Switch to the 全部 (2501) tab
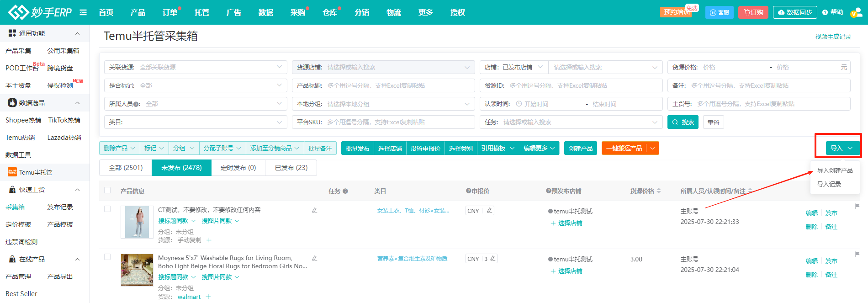This screenshot has height=303, width=868. click(x=126, y=168)
